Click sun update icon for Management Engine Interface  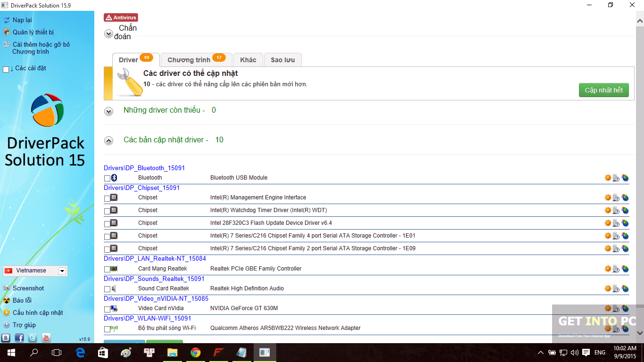608,197
